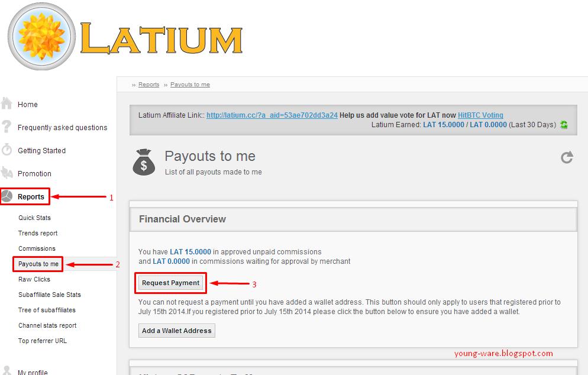Click the Latium sun logo
Screen dimensions: 588x375
pos(41,36)
